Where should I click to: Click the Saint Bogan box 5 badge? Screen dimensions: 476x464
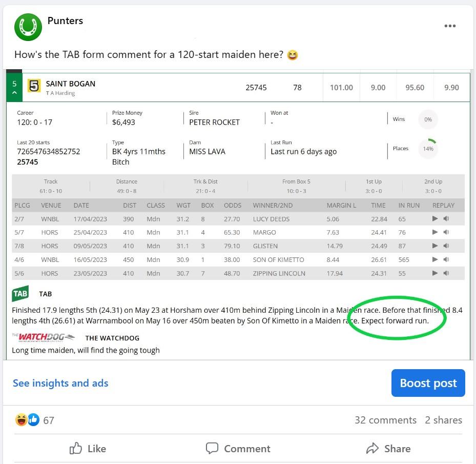click(x=34, y=86)
